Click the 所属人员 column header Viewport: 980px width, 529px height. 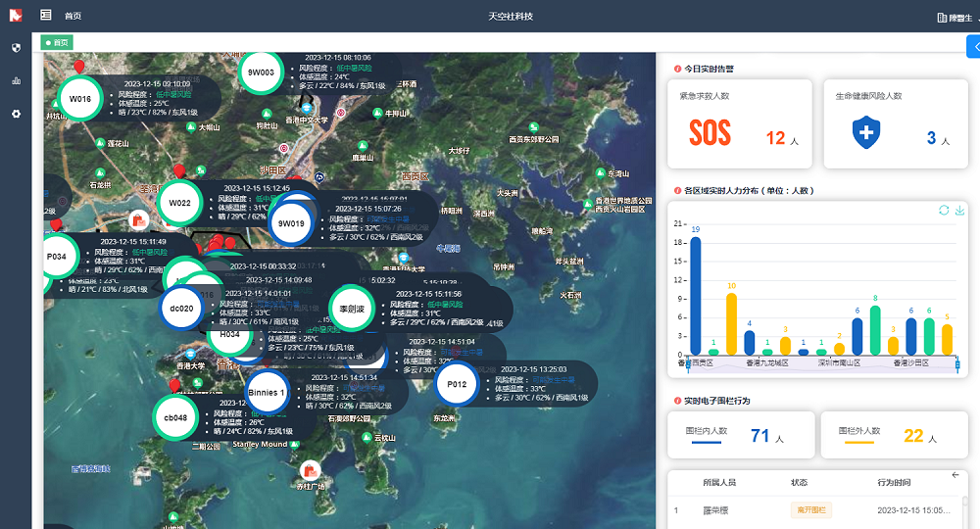[x=718, y=482]
